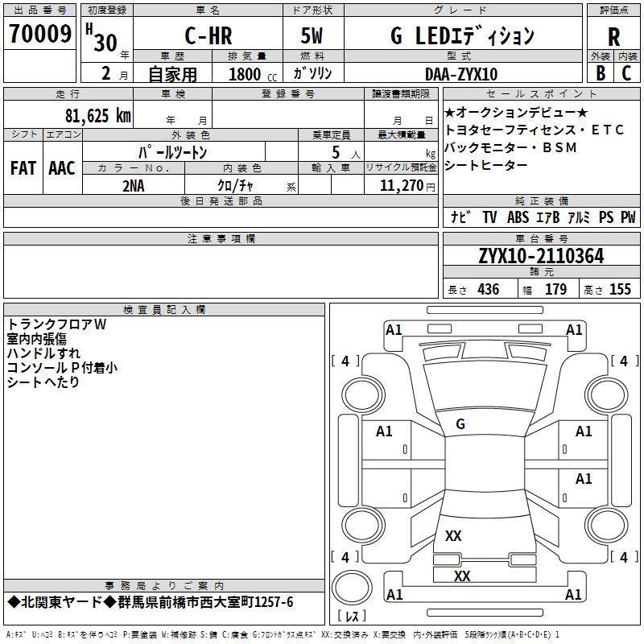Click the 注意事項欄 header
This screenshot has height=644, width=644.
point(221,238)
